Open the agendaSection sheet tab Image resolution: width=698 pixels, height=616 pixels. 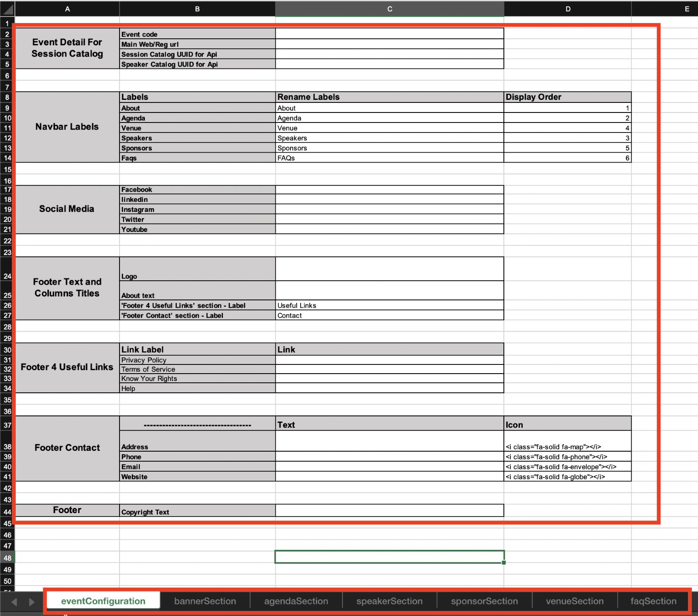[296, 601]
